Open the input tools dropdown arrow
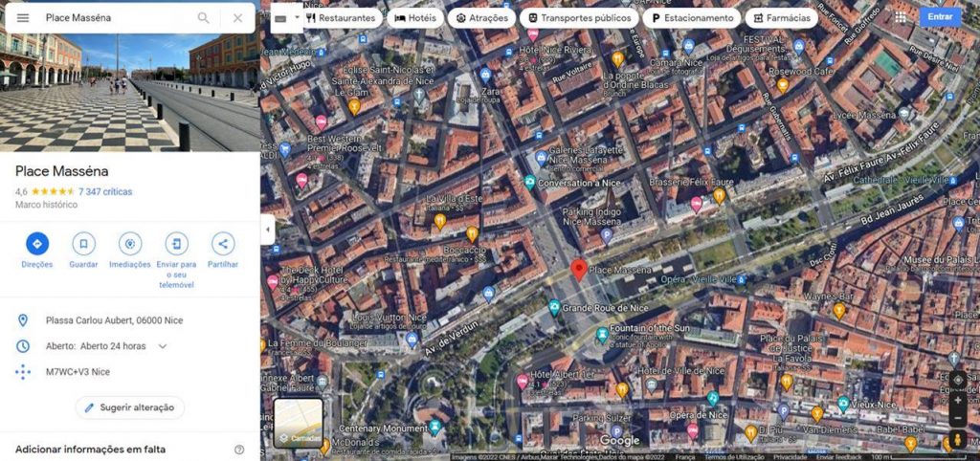The image size is (980, 461). pos(298,18)
